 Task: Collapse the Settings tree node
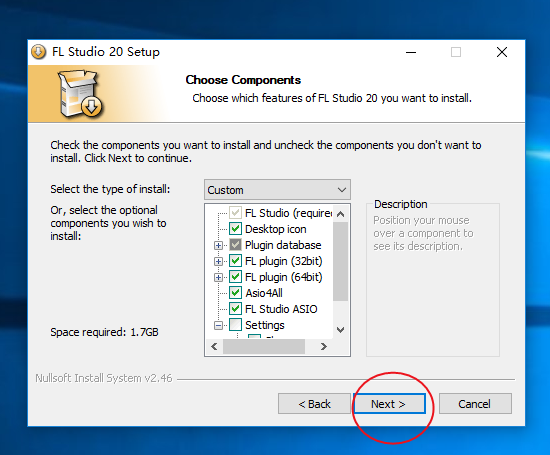click(x=218, y=326)
